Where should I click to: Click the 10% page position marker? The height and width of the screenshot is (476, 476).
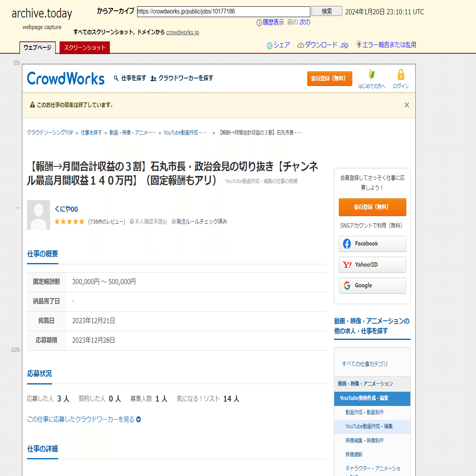[15, 349]
